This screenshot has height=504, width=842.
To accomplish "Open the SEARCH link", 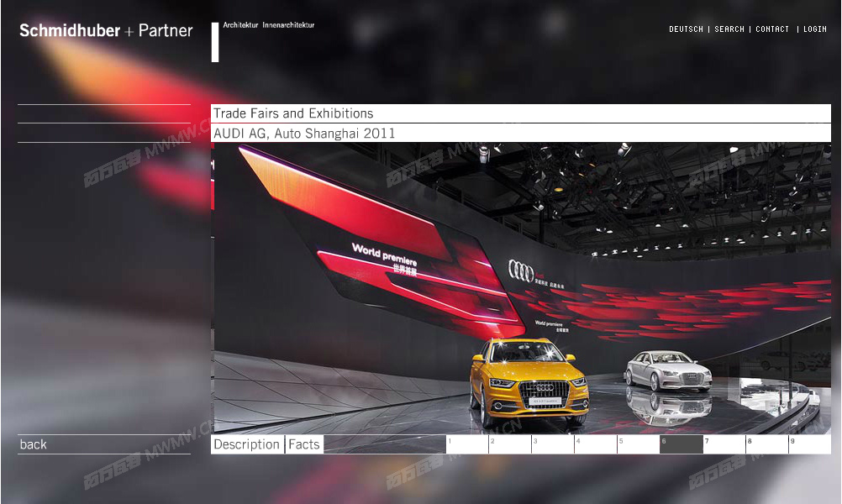I will click(x=729, y=29).
